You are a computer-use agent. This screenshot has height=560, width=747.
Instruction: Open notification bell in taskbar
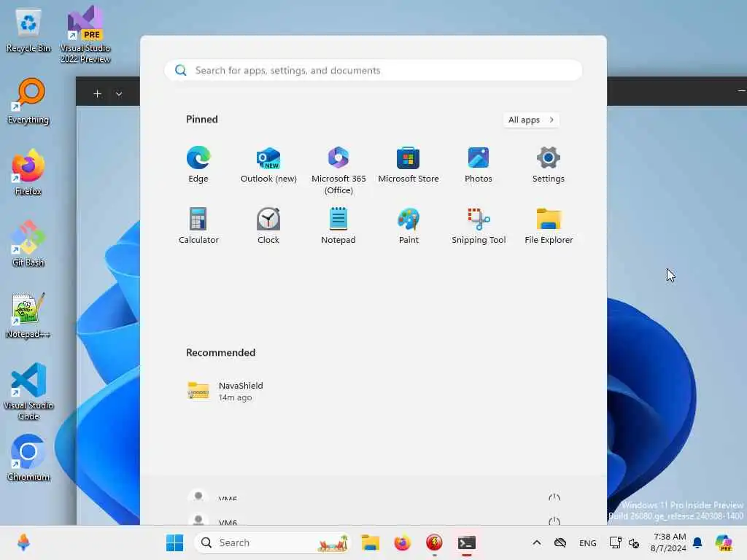point(697,542)
